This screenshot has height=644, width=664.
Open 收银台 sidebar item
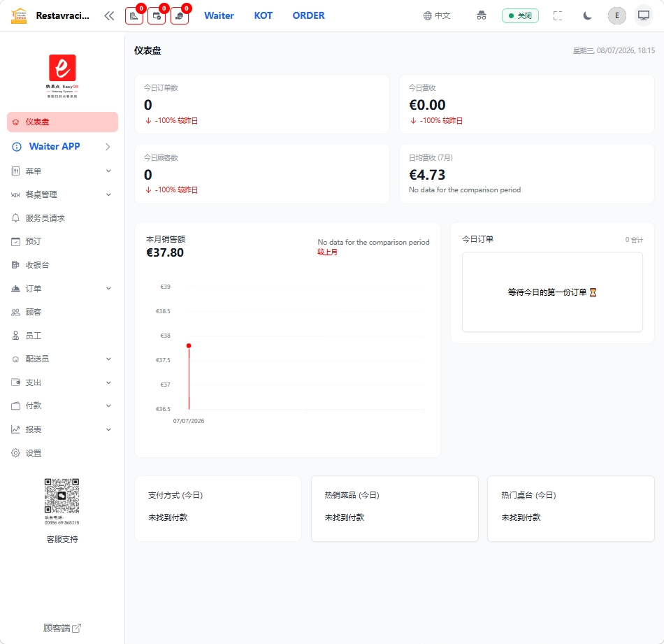coord(62,265)
